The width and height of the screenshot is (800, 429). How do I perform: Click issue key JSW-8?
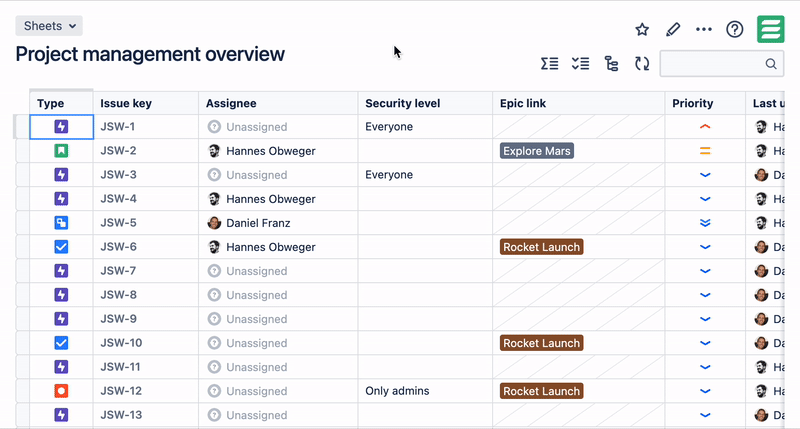pyautogui.click(x=118, y=295)
